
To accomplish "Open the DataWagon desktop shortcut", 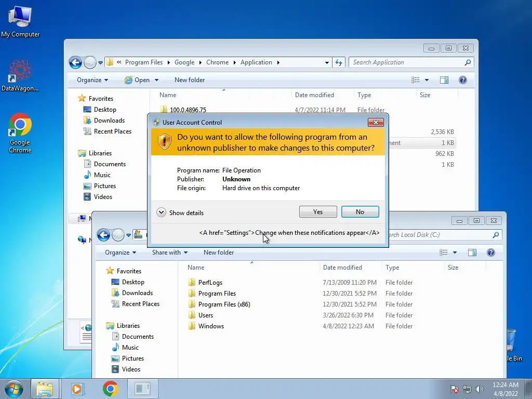I will coord(20,76).
